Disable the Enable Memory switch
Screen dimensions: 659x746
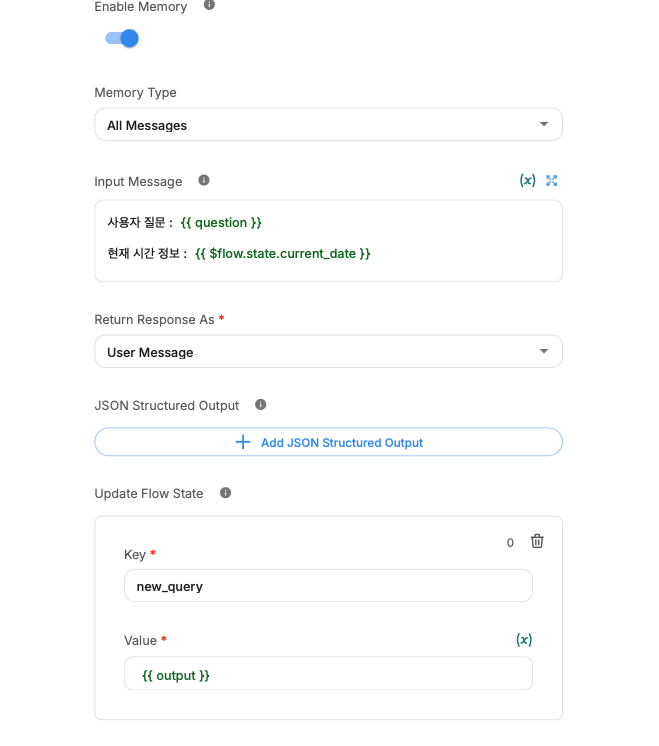coord(122,39)
